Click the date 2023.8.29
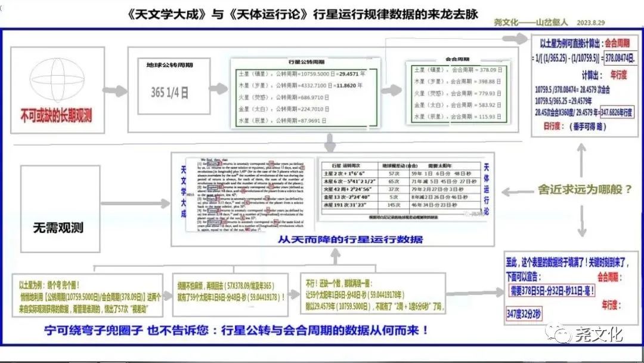Image resolution: width=644 pixels, height=363 pixels. [590, 23]
